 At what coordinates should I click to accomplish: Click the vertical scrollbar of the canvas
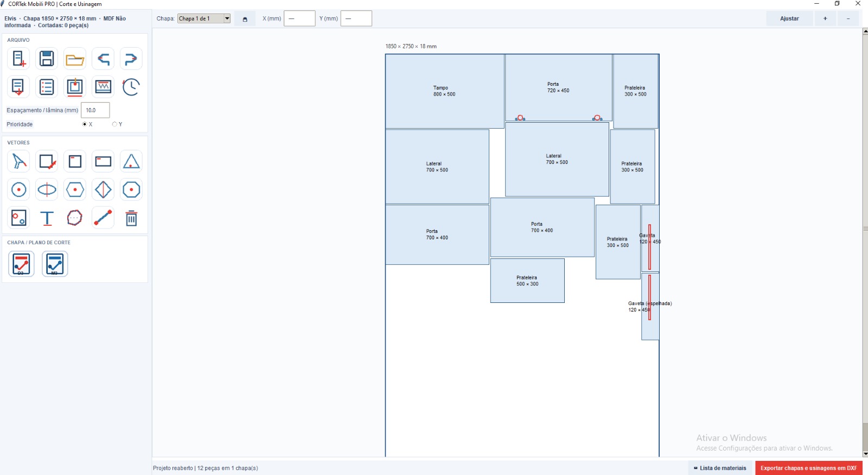click(865, 243)
